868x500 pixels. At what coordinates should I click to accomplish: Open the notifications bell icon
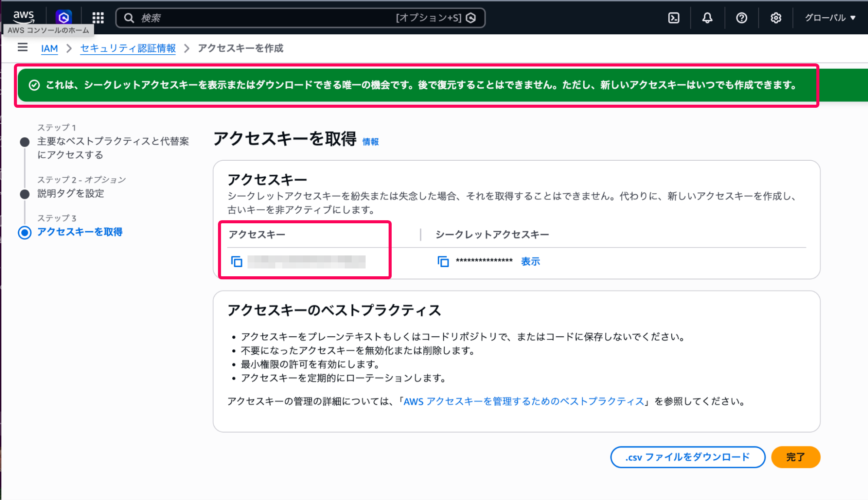[x=707, y=18]
